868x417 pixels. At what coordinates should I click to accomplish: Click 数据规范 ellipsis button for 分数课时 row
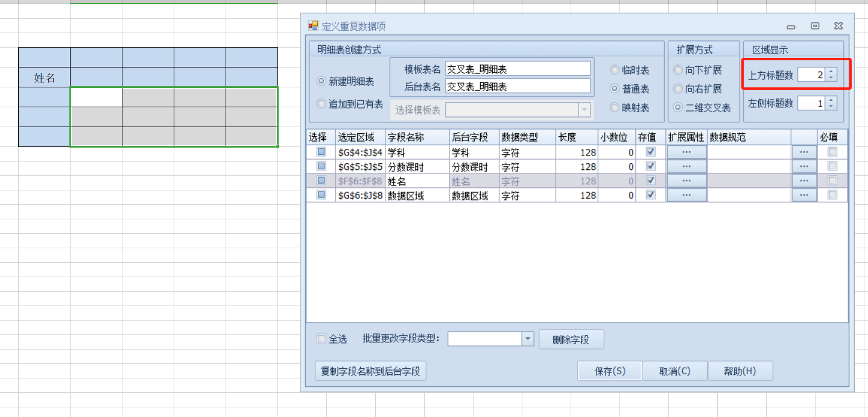point(804,166)
